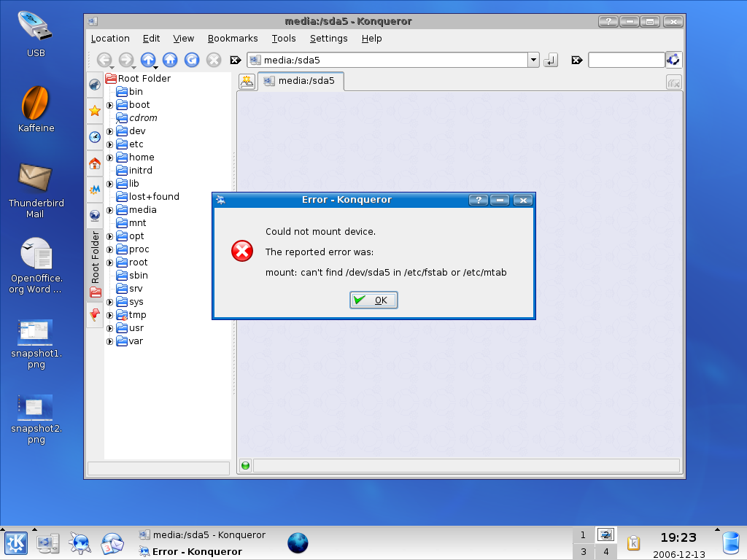The height and width of the screenshot is (560, 747).
Task: Open the Bookmarks star sidebar icon
Action: pyautogui.click(x=95, y=111)
